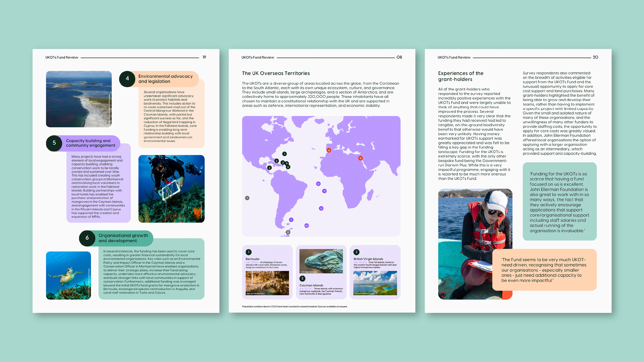Click paragraph beginning 'Many projects have had a strong'
This screenshot has width=644, height=362.
point(98,187)
